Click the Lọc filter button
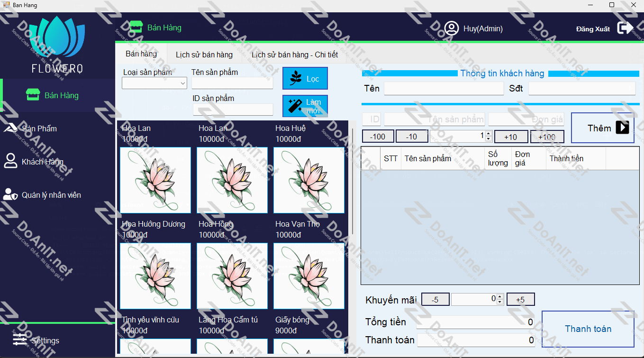This screenshot has width=644, height=358. click(305, 78)
